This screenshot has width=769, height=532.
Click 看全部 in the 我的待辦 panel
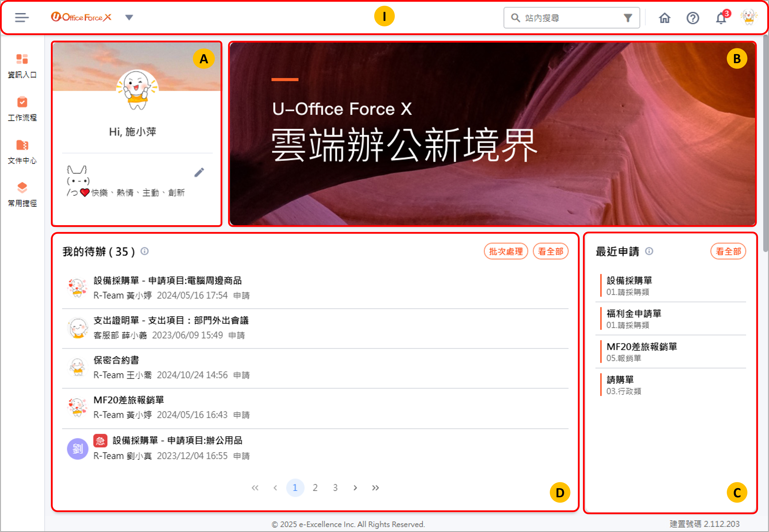551,251
